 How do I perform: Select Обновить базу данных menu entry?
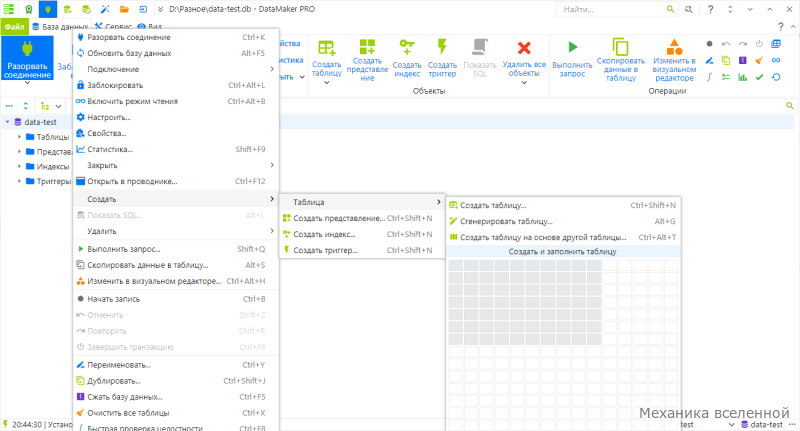click(x=177, y=53)
